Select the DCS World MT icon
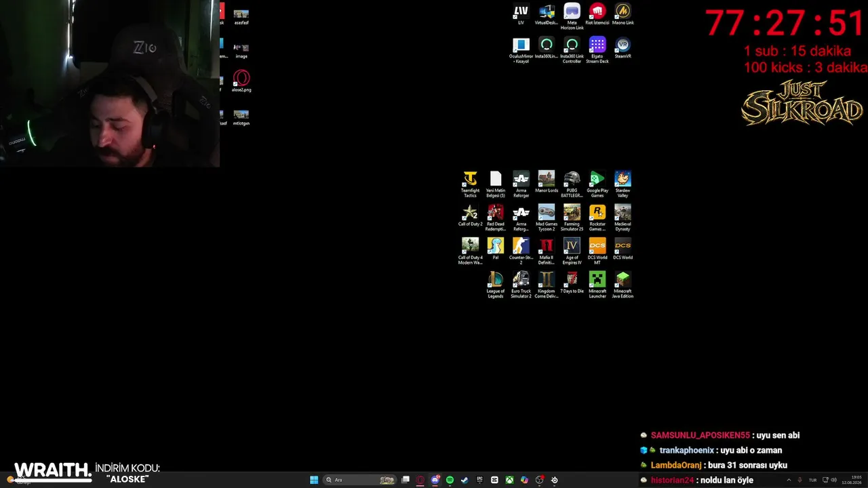This screenshot has height=488, width=868. 597,251
